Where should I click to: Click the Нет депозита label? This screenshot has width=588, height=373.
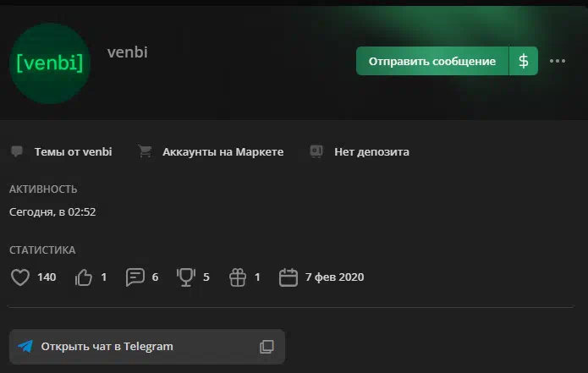[371, 152]
